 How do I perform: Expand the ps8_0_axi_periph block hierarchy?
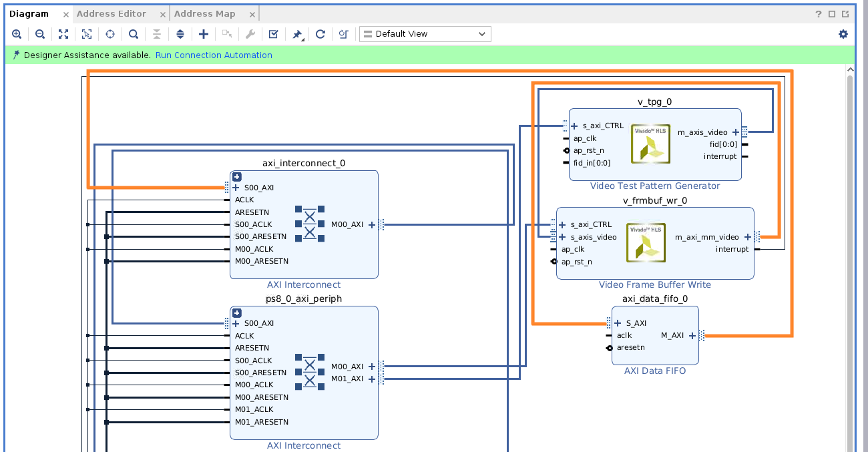pyautogui.click(x=237, y=313)
